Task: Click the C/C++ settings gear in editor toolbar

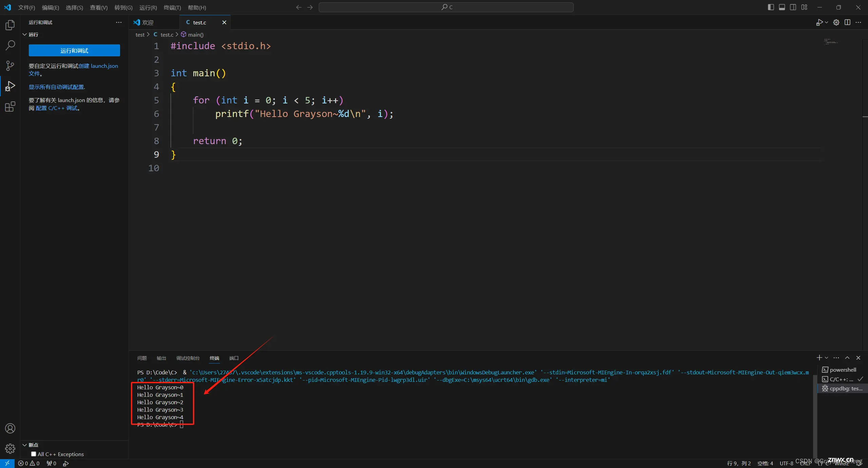Action: tap(836, 22)
